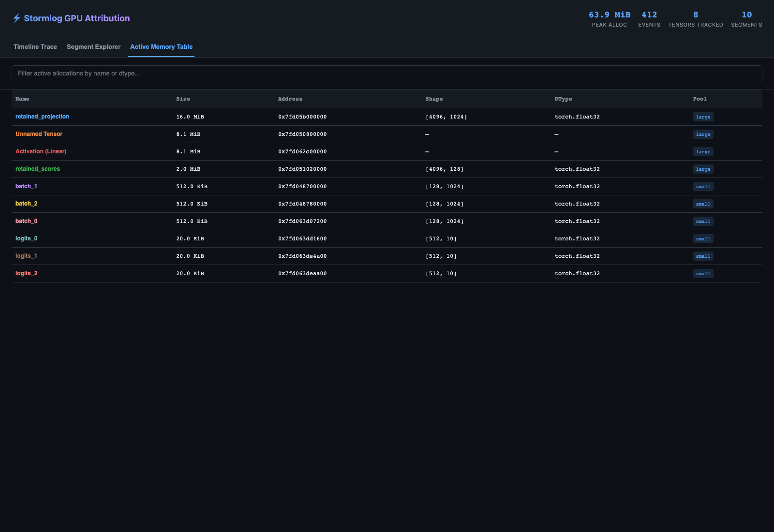Viewport: 774px width, 532px height.
Task: Click the small pool badge for logits_0
Action: click(x=703, y=239)
